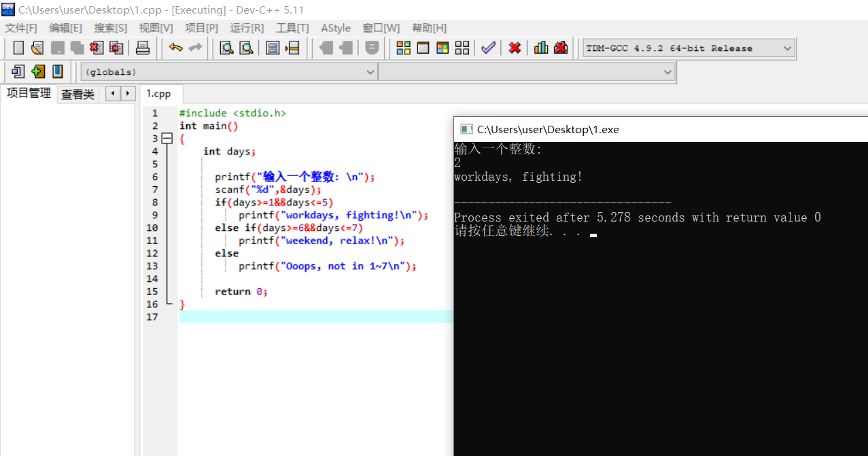Click the #include <stdio.h> code line
The image size is (868, 456).
click(232, 113)
